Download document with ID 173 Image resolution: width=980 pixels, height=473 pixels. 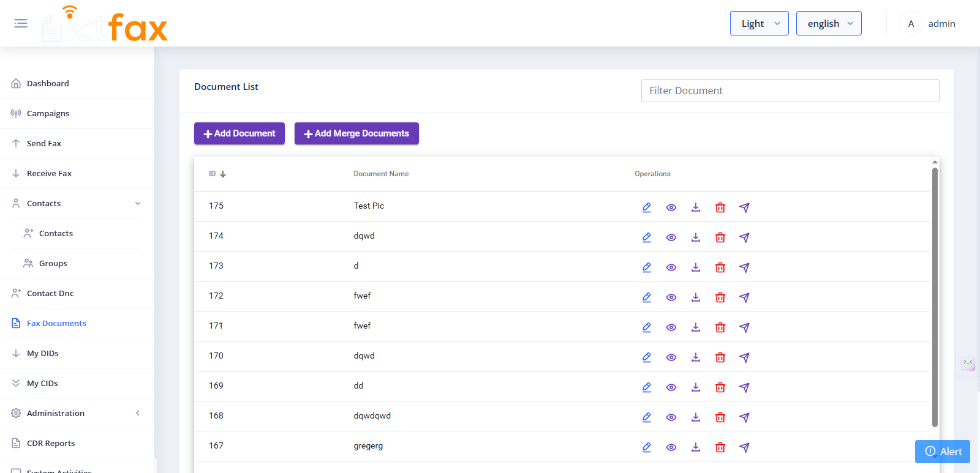[696, 267]
